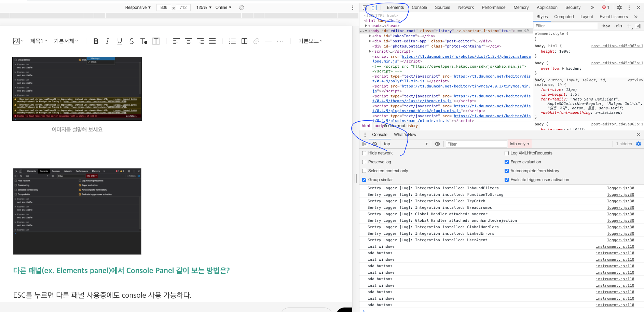644x312 pixels.
Task: Toggle Underline in the editor toolbar
Action: (120, 41)
